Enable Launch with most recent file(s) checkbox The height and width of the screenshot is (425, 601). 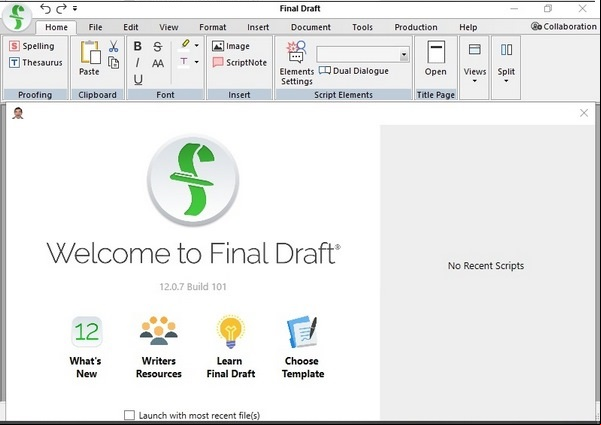(130, 415)
